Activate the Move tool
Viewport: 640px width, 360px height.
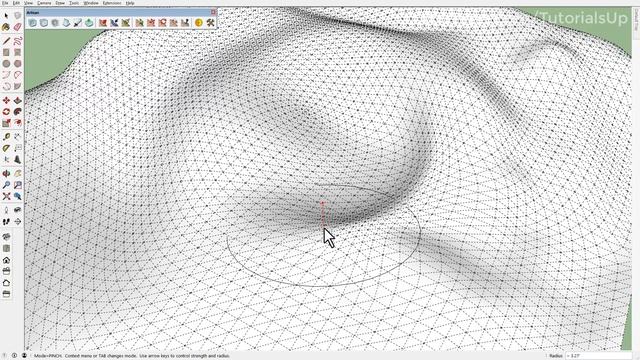(x=6, y=100)
